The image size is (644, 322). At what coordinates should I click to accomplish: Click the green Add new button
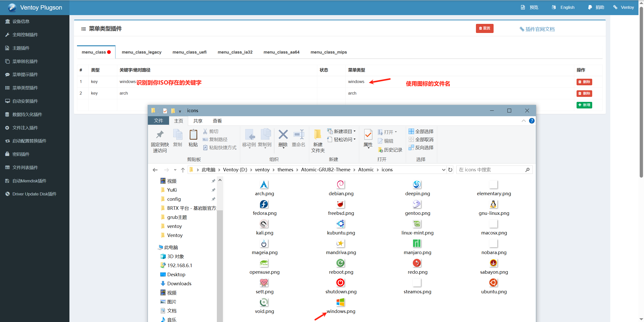coord(584,105)
